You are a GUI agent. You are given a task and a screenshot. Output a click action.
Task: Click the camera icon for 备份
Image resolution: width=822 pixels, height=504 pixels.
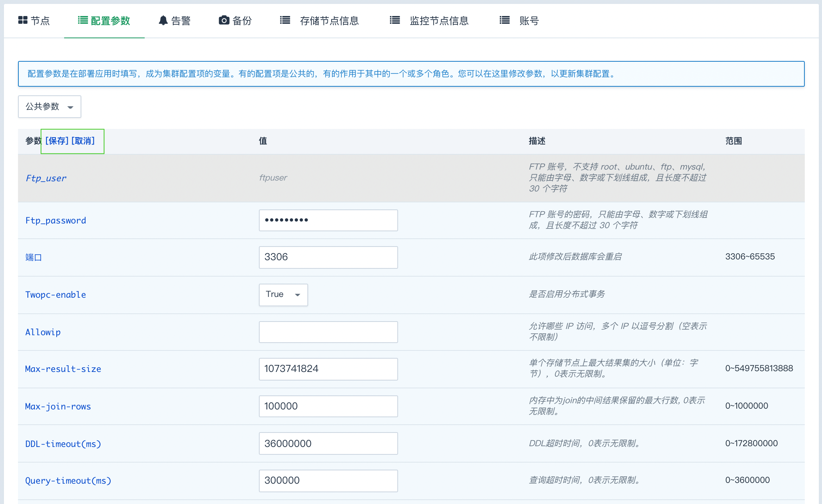tap(224, 20)
